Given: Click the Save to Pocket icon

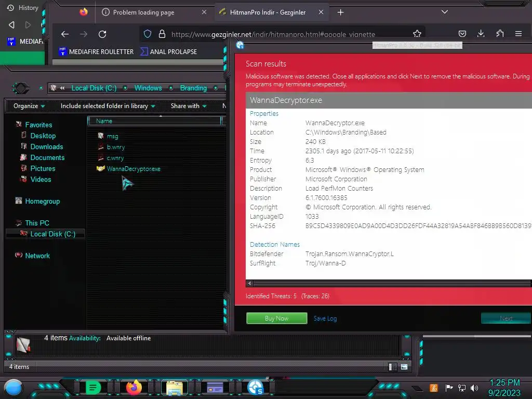Looking at the screenshot, I should [x=462, y=34].
